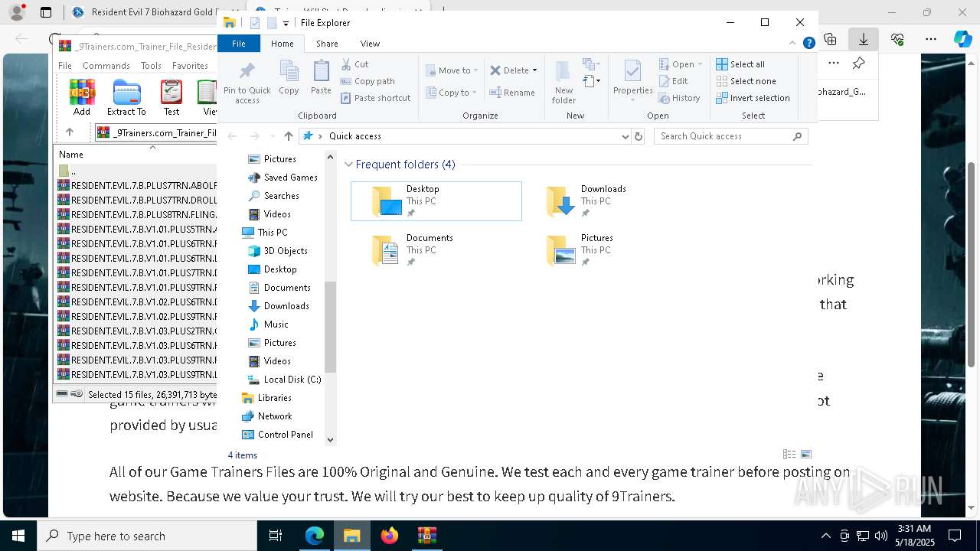The height and width of the screenshot is (551, 980).
Task: Click Invert selection in the ribbon
Action: [x=753, y=98]
